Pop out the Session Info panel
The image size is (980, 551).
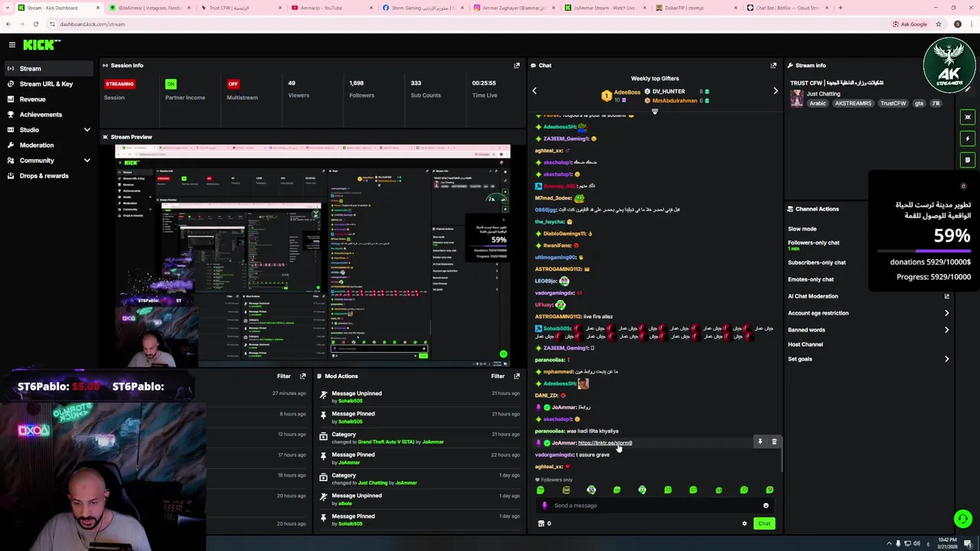[x=517, y=66]
